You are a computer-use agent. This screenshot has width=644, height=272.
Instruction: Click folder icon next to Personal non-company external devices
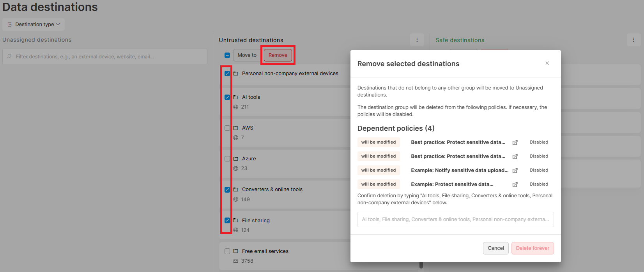pos(236,74)
